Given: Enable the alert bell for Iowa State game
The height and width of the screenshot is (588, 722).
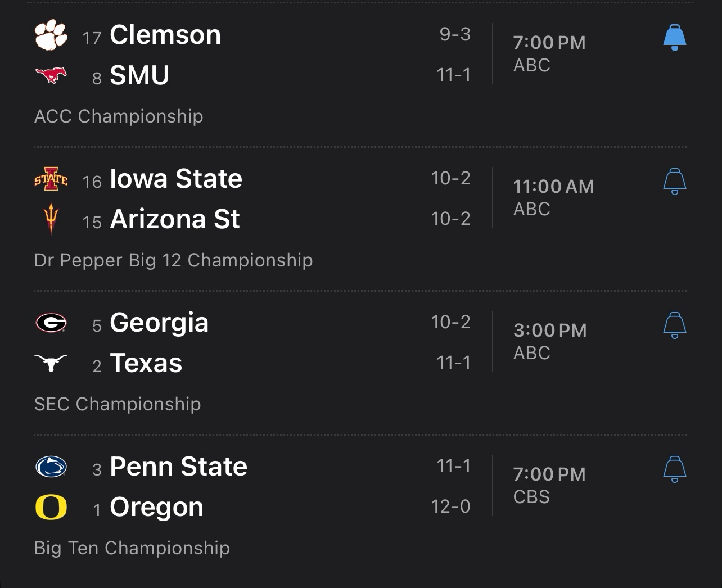Looking at the screenshot, I should [x=675, y=182].
